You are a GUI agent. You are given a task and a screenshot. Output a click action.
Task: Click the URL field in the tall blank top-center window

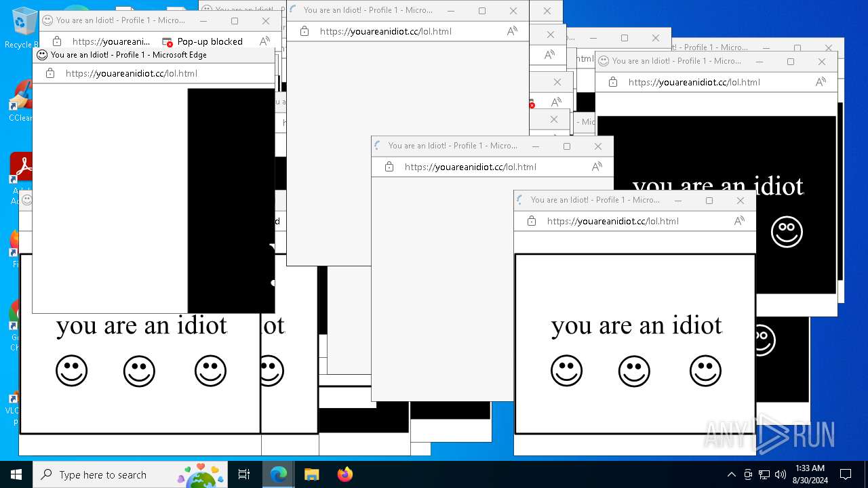[x=386, y=31]
